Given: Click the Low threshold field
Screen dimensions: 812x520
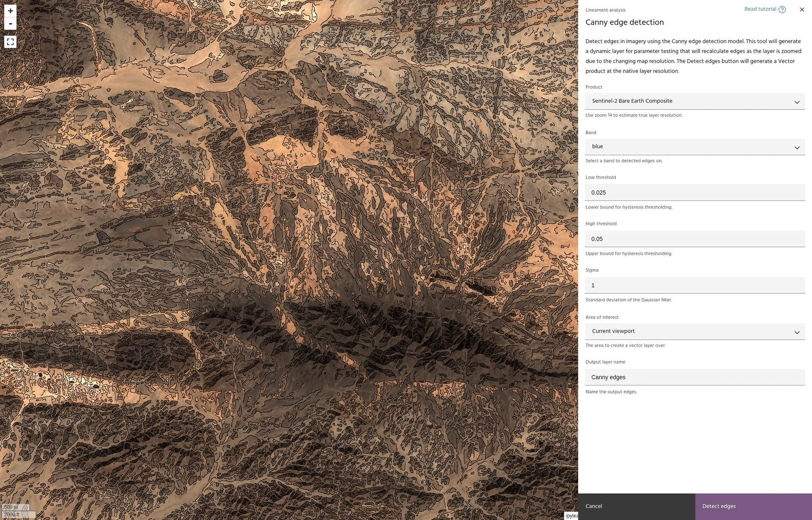Looking at the screenshot, I should pos(694,193).
